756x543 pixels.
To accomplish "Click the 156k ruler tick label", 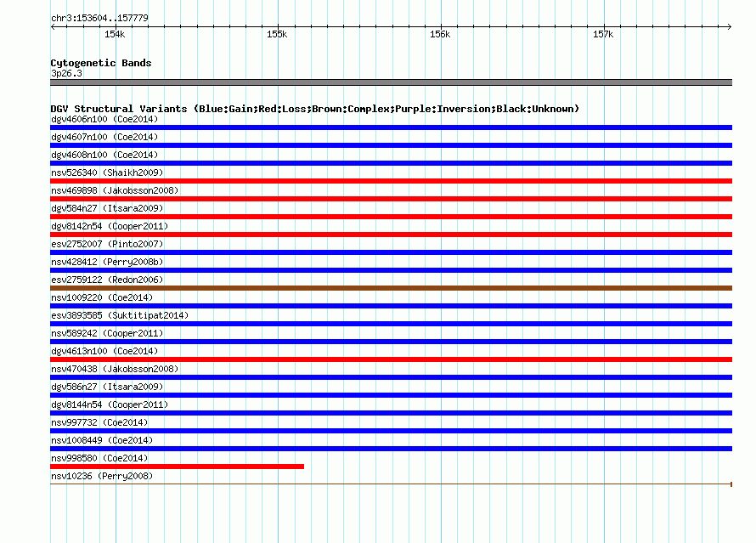I will (x=440, y=34).
